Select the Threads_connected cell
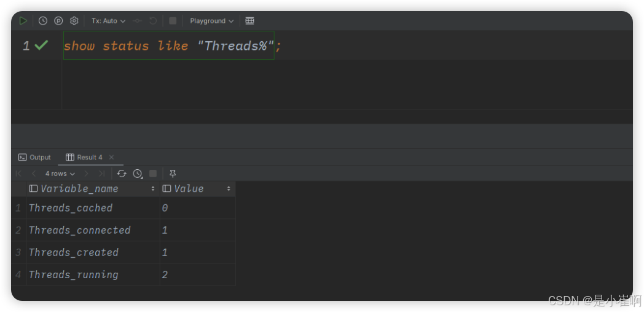The image size is (644, 312). tap(93, 230)
